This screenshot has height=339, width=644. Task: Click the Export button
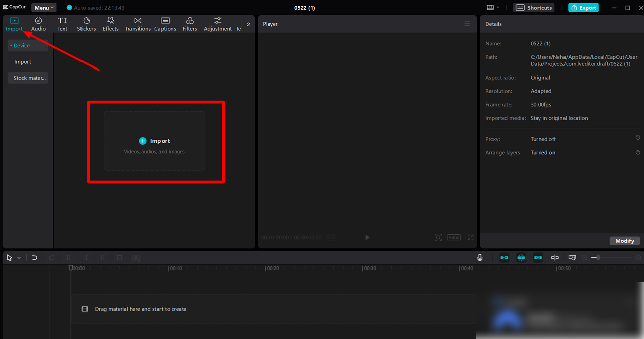point(583,8)
